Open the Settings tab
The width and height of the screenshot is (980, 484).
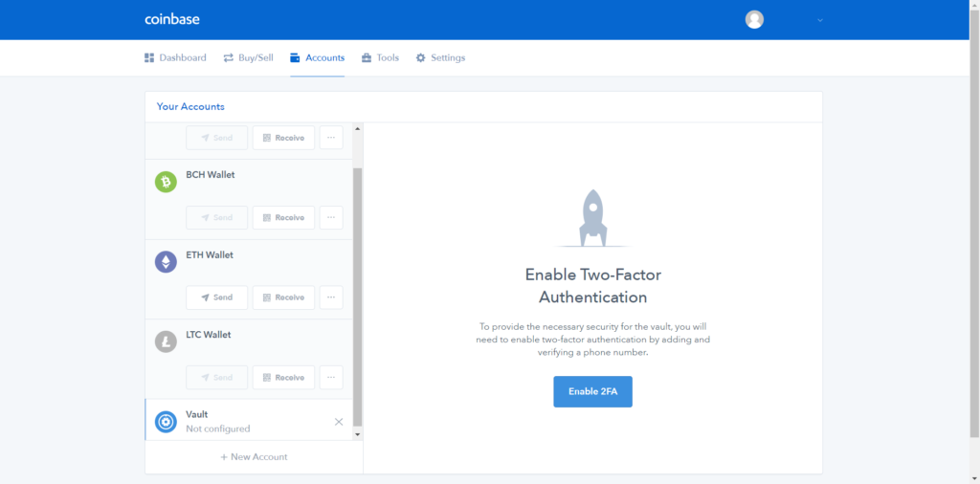click(x=440, y=58)
